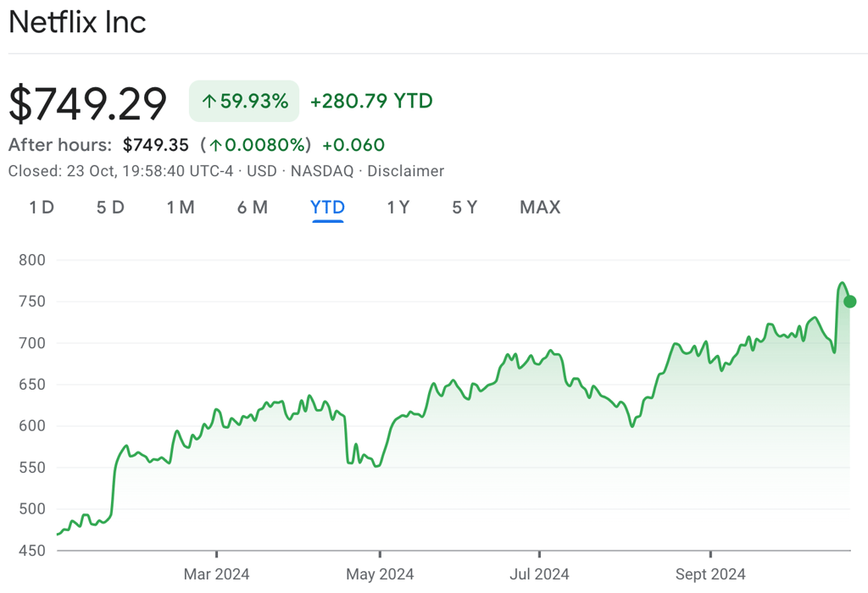
Task: Show the 1 Y chart range
Action: (x=398, y=208)
